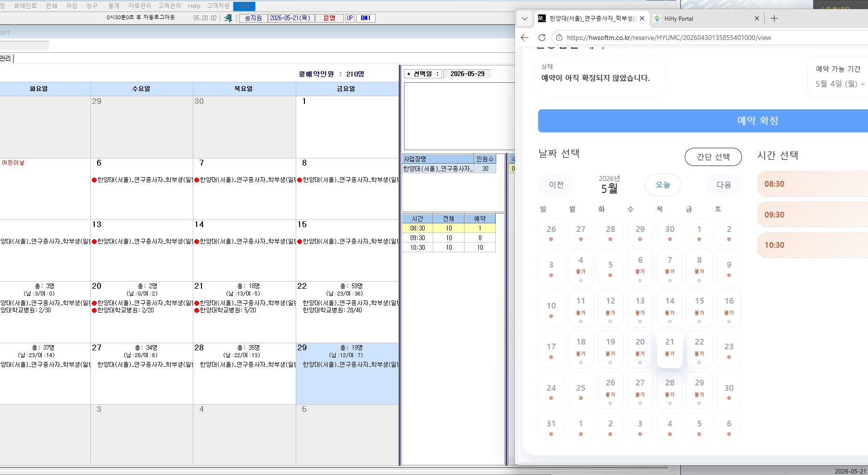
Task: Expand the browser tab search chevron
Action: point(525,18)
